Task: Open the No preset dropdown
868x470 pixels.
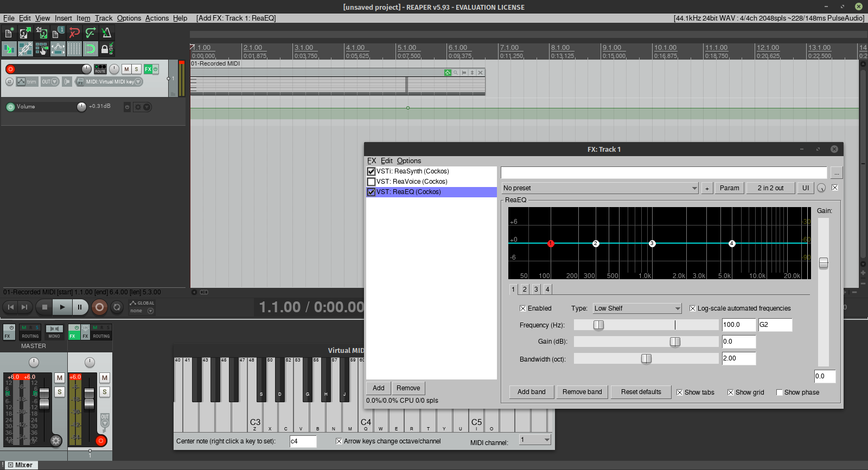Action: click(x=600, y=188)
